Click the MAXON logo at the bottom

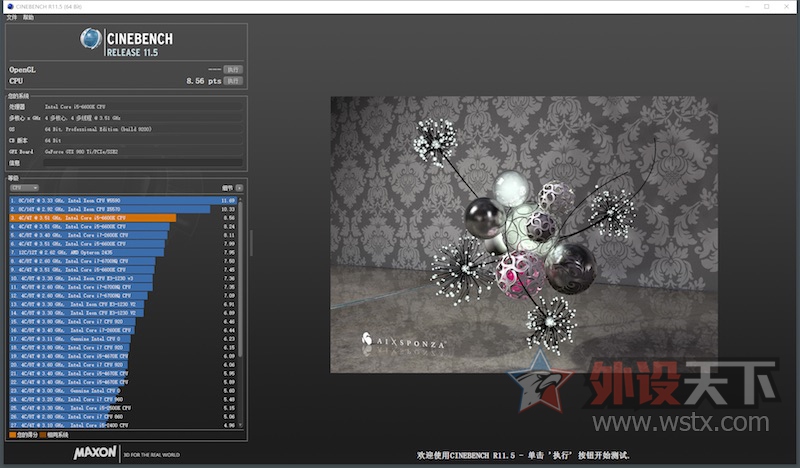pos(94,453)
